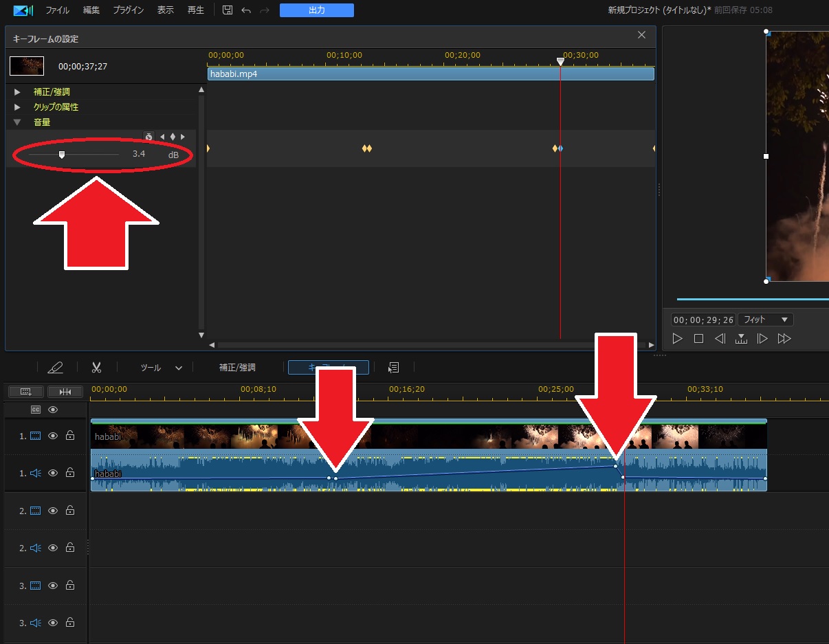Collapse the 音量 section
829x644 pixels.
tap(17, 122)
